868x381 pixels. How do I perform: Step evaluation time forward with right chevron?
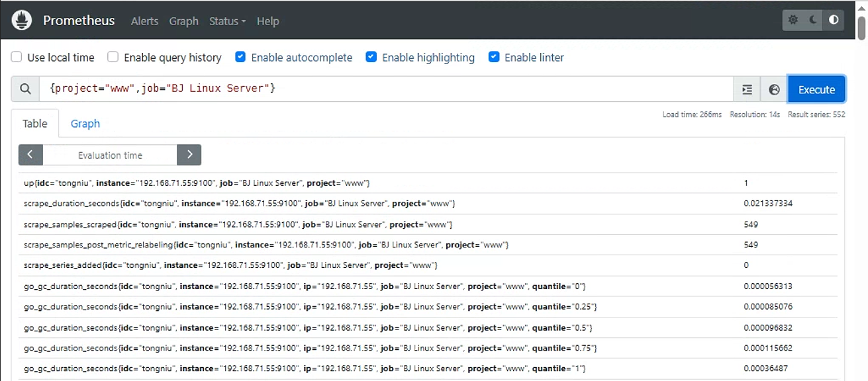pos(189,155)
